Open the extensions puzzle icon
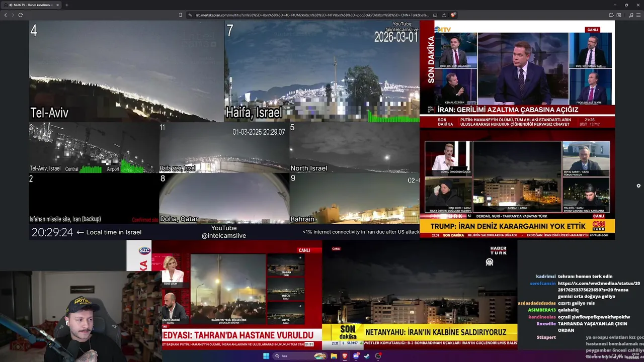 611,15
